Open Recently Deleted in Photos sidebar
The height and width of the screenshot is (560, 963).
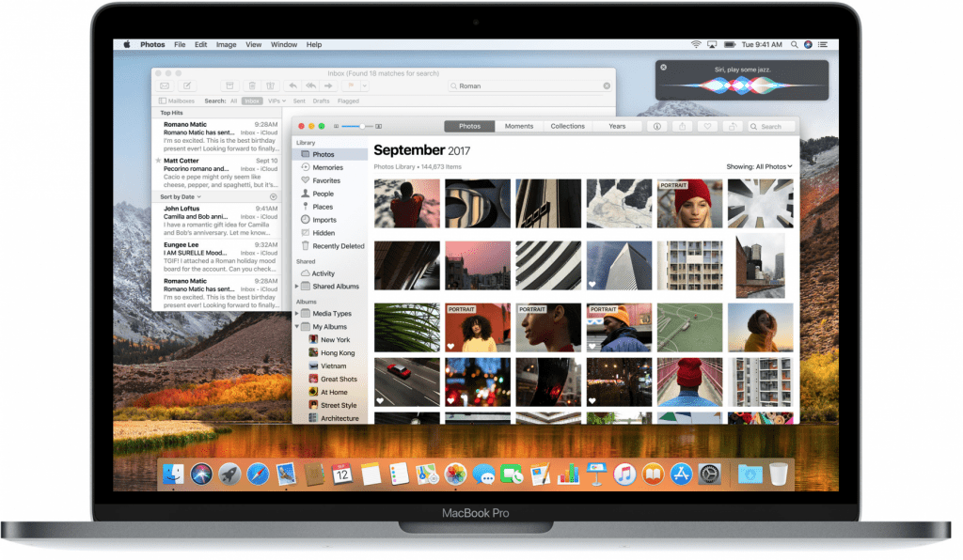331,246
